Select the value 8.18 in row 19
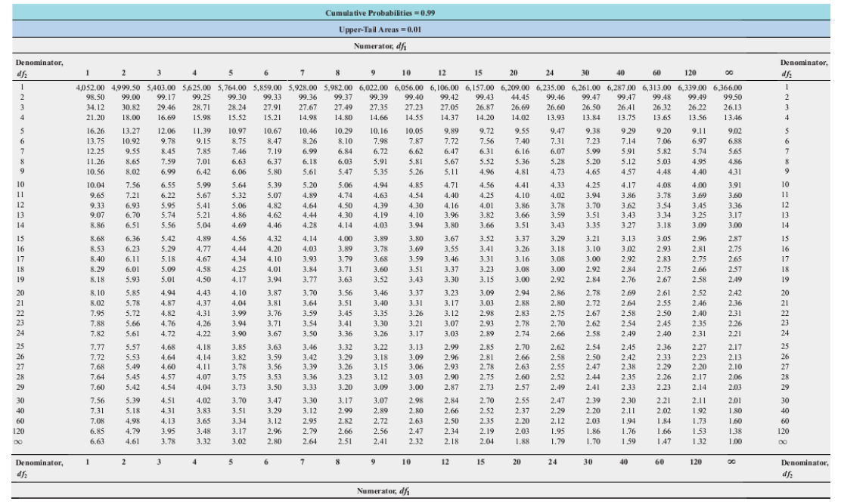Screen dimensions: 841x504 pyautogui.click(x=97, y=280)
